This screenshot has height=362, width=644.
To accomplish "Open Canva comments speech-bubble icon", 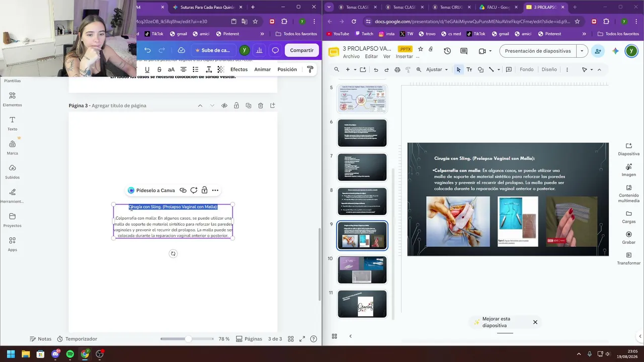I will pos(275,50).
